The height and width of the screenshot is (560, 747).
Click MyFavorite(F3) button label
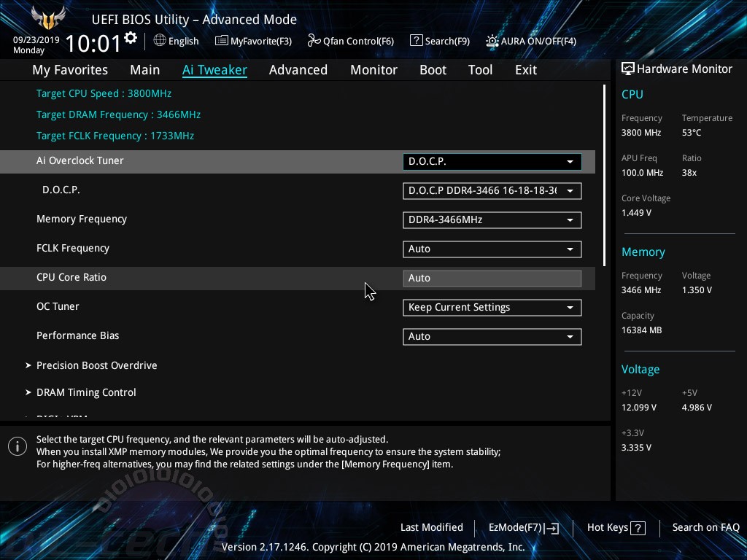[x=261, y=41]
